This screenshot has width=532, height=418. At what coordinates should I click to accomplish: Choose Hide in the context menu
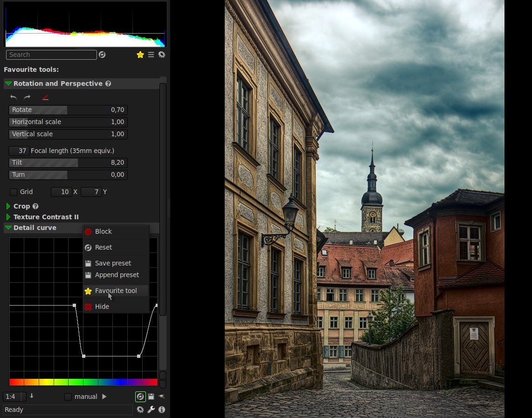coord(116,307)
